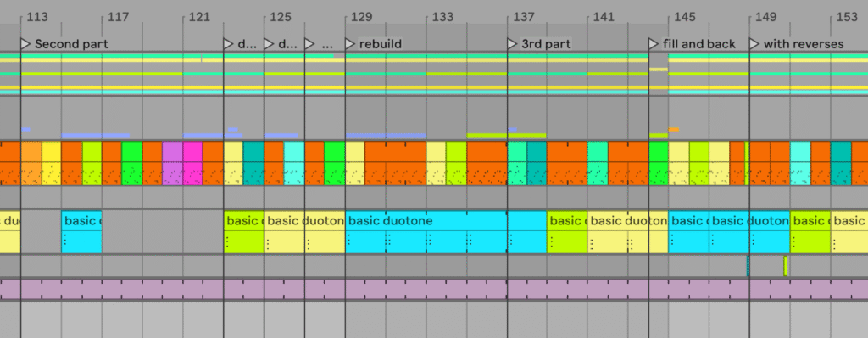Screen dimensions: 868x338
Task: Click the locator arrow at bar 125
Action: (x=269, y=44)
